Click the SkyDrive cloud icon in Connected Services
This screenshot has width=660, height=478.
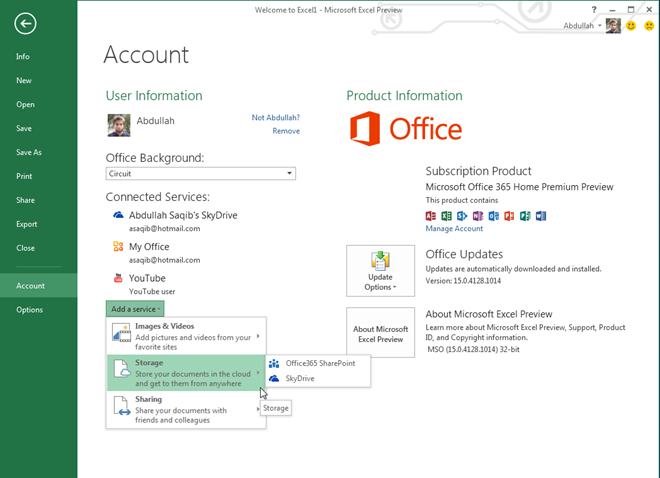coord(118,215)
